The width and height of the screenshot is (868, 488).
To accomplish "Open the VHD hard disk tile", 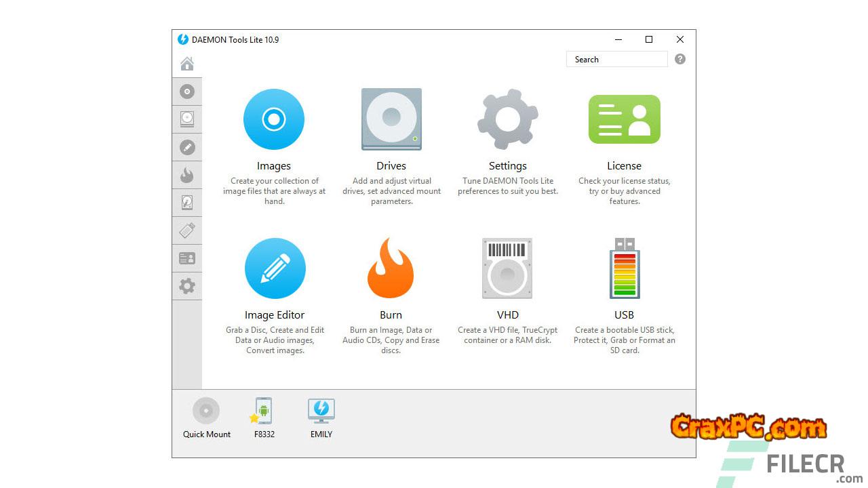I will click(507, 269).
